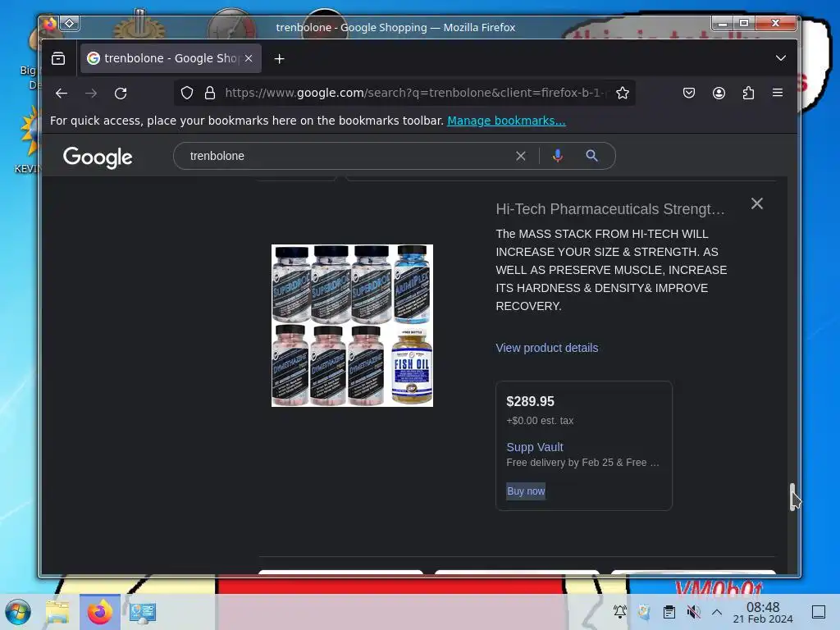Screen dimensions: 840x630
Task: Show site security padlock information
Action: (x=210, y=94)
